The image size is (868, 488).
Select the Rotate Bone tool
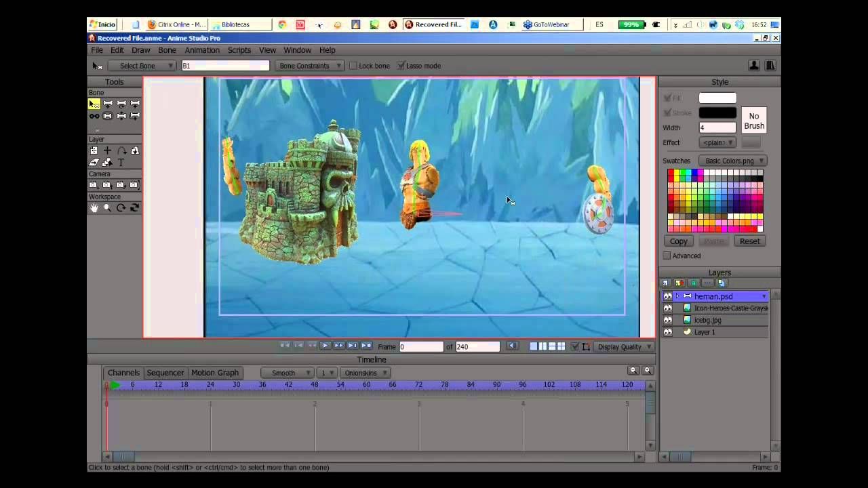tap(121, 104)
